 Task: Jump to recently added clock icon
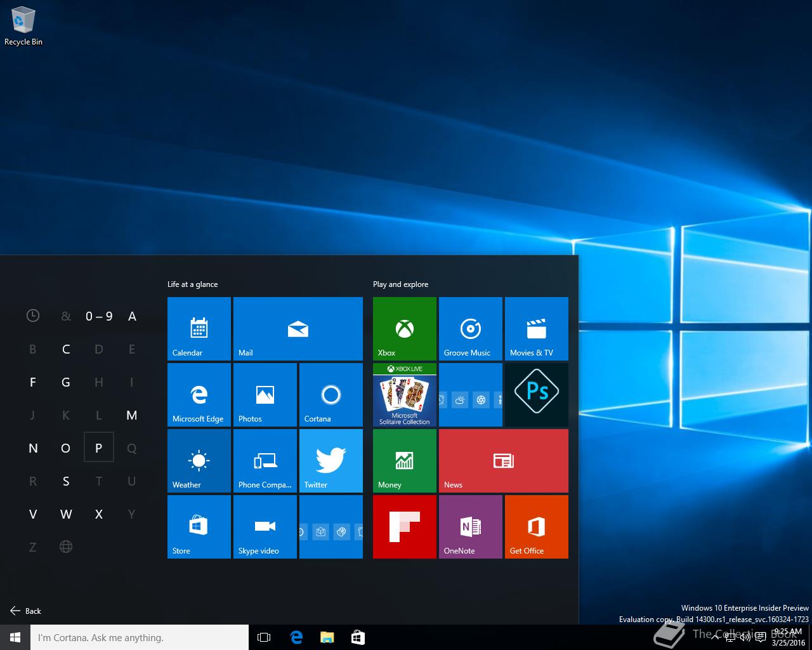pos(33,315)
